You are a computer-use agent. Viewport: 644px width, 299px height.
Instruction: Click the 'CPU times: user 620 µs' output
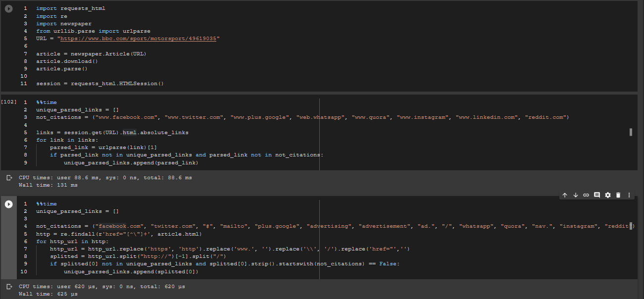tap(102, 286)
